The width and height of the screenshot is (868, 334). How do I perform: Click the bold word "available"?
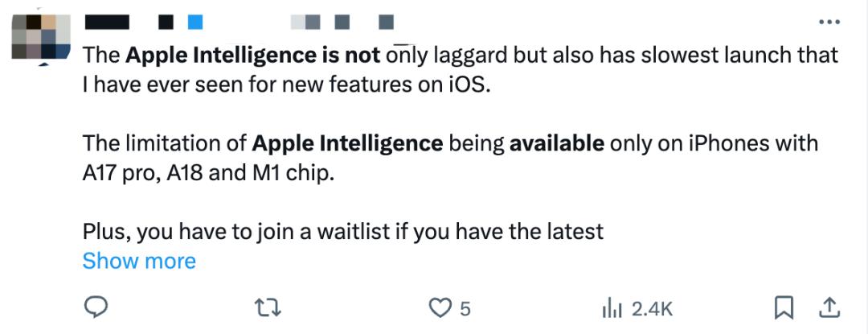[x=556, y=144]
